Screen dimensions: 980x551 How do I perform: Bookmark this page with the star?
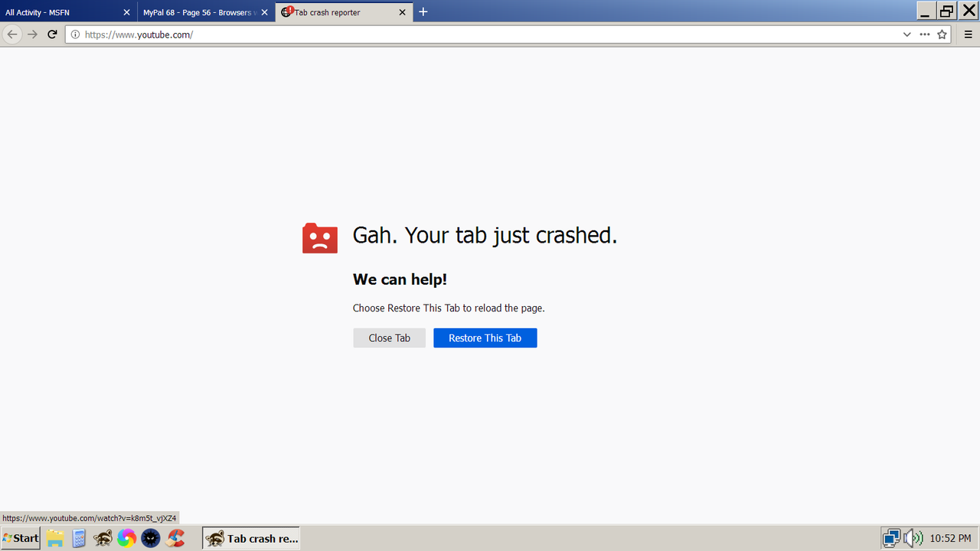[942, 34]
